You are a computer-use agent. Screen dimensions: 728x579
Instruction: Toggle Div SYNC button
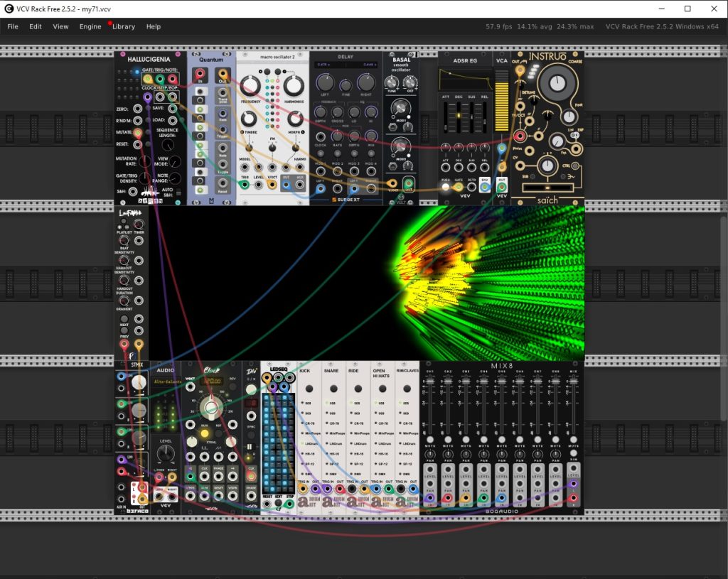click(251, 435)
